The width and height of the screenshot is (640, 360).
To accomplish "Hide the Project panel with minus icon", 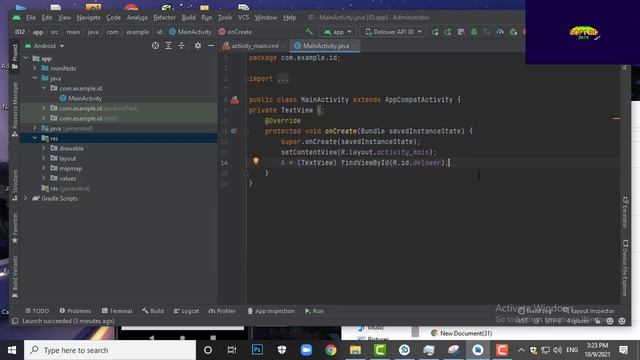I will point(211,46).
